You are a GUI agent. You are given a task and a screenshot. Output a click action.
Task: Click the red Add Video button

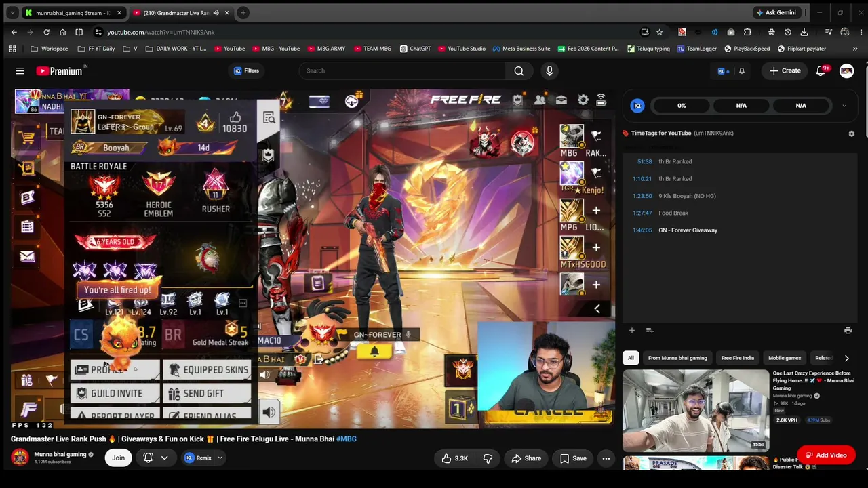826,455
